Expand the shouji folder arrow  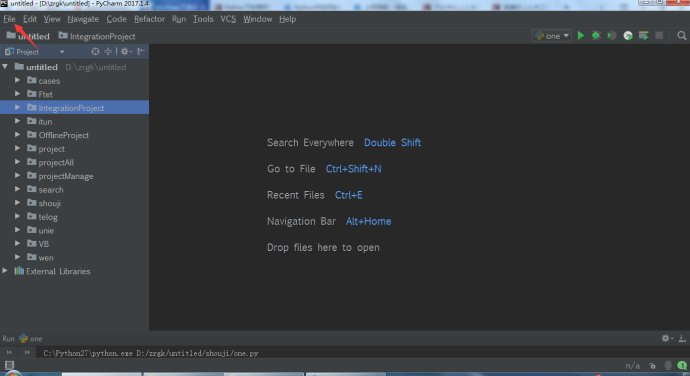(17, 203)
